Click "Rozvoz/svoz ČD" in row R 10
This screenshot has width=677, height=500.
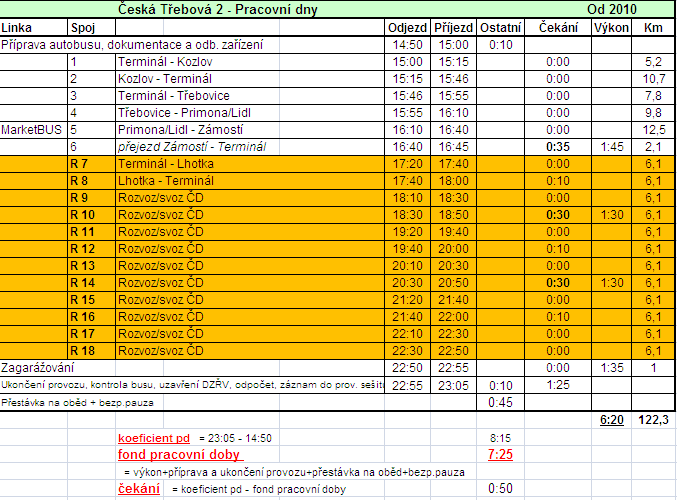(x=161, y=215)
